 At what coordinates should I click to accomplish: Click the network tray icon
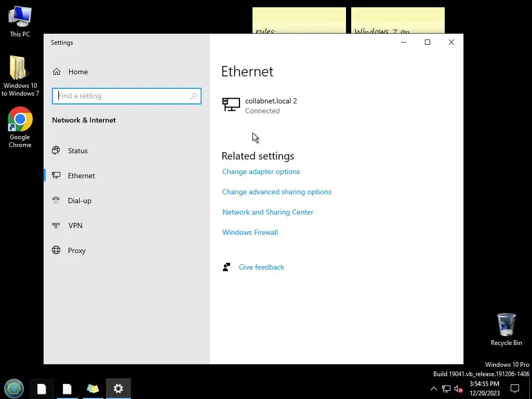point(446,389)
